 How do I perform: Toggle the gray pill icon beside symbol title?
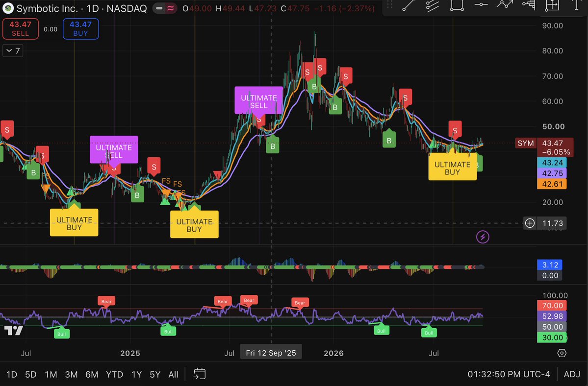click(159, 8)
